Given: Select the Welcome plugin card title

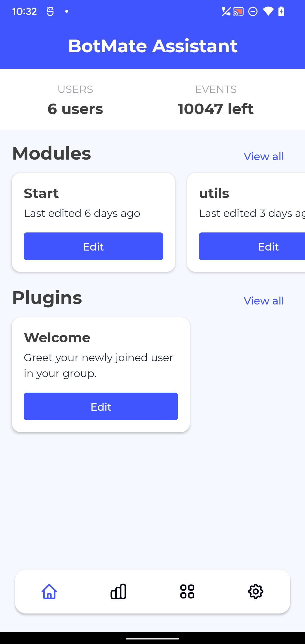Looking at the screenshot, I should 57,338.
